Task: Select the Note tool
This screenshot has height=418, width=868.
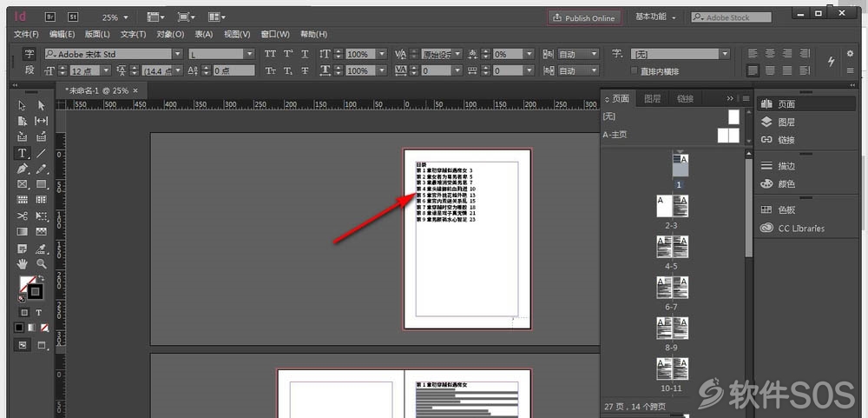Action: point(23,249)
